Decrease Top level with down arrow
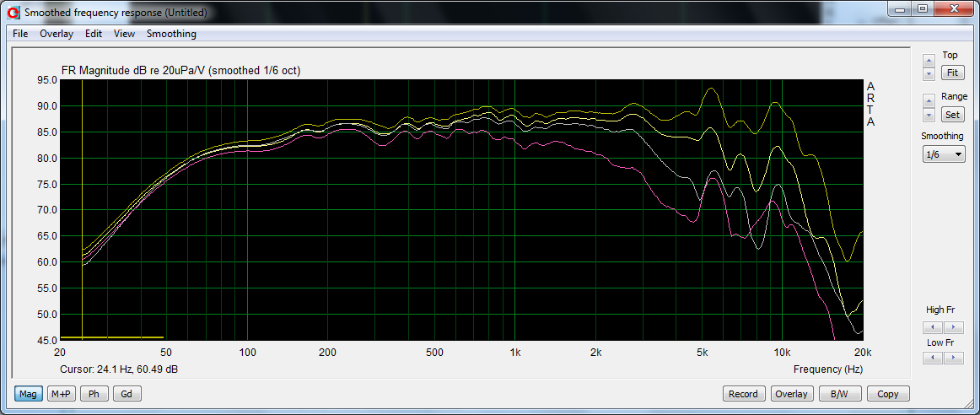980x415 pixels. click(x=929, y=73)
